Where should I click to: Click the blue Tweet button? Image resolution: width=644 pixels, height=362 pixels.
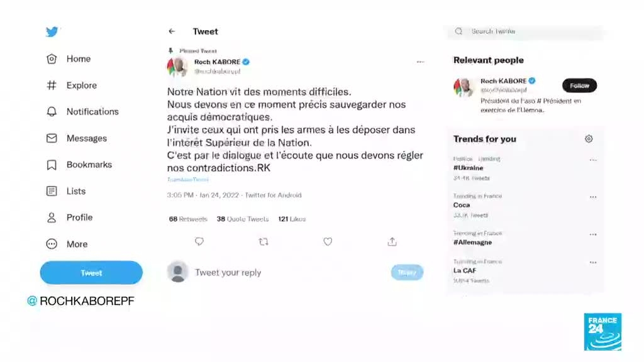coord(91,273)
